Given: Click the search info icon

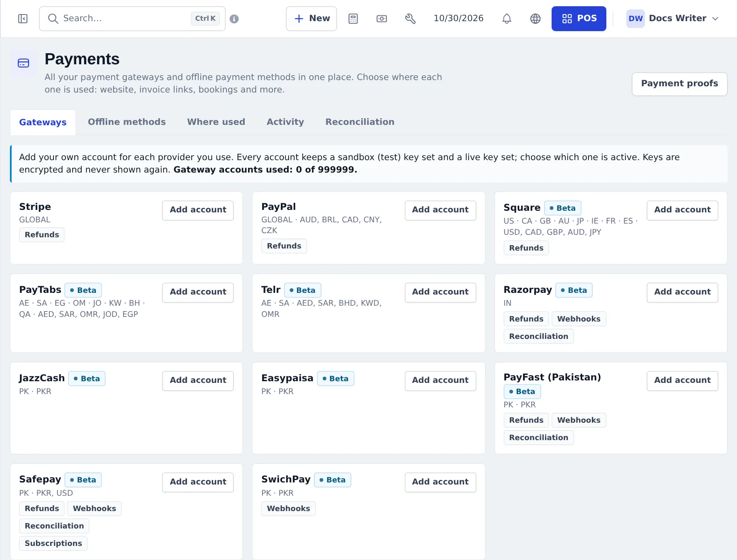Looking at the screenshot, I should click(x=234, y=19).
